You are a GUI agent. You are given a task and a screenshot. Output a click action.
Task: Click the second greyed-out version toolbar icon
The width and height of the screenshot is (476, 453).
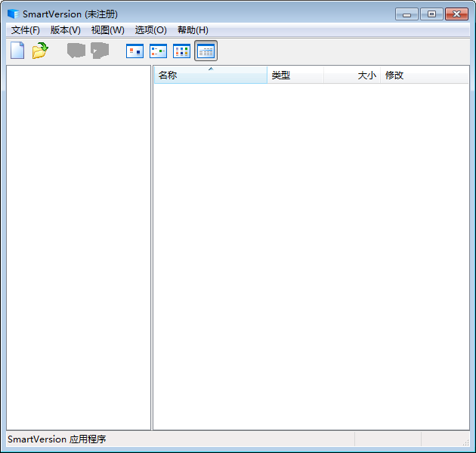(100, 51)
